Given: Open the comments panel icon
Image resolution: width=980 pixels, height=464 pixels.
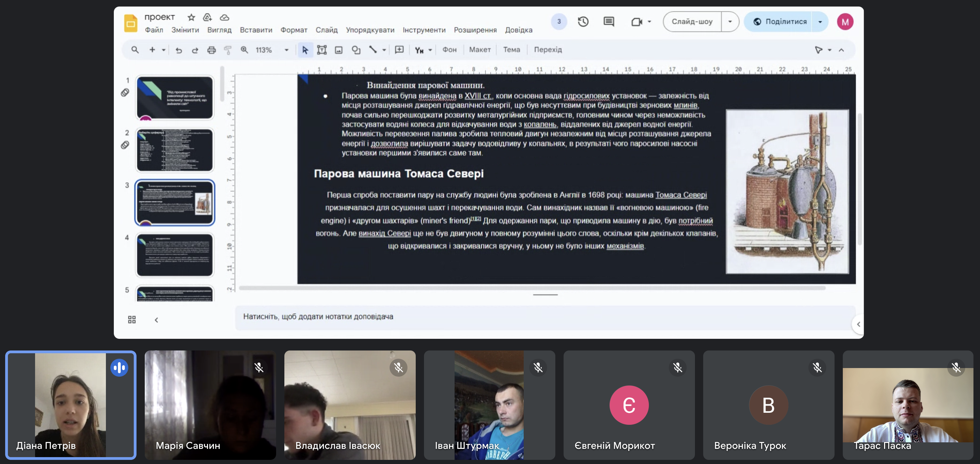Looking at the screenshot, I should pos(608,22).
